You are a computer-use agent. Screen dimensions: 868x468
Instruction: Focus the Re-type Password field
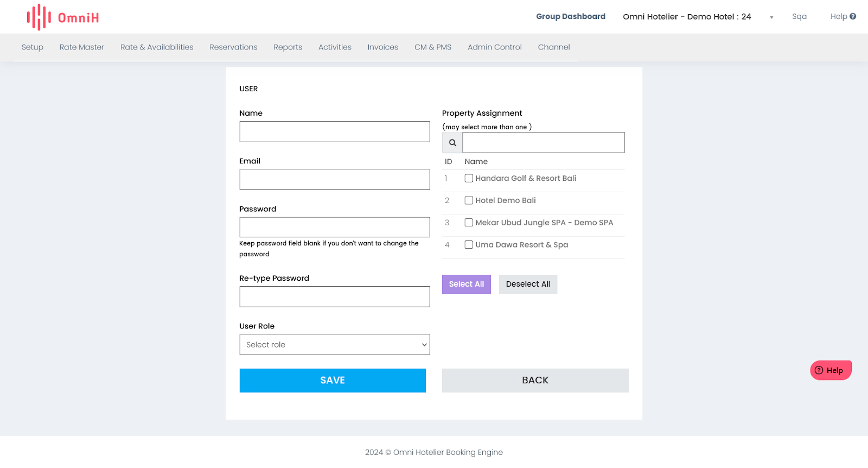click(335, 296)
